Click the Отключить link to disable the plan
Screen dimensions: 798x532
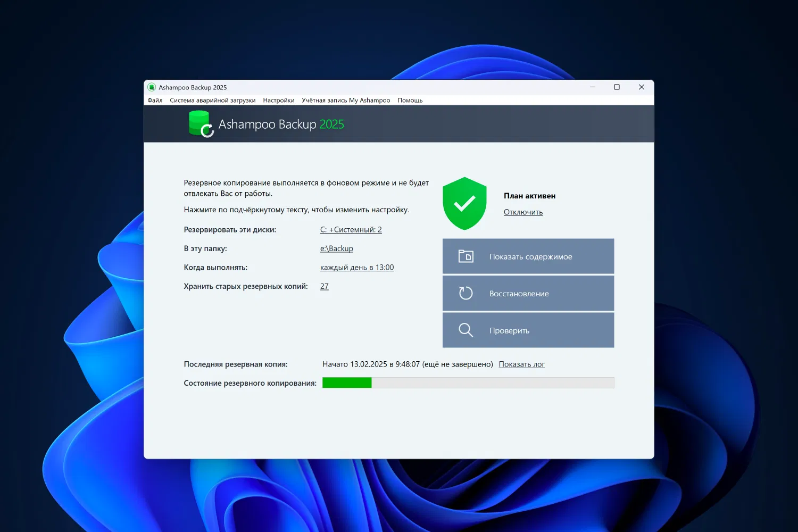pyautogui.click(x=523, y=212)
